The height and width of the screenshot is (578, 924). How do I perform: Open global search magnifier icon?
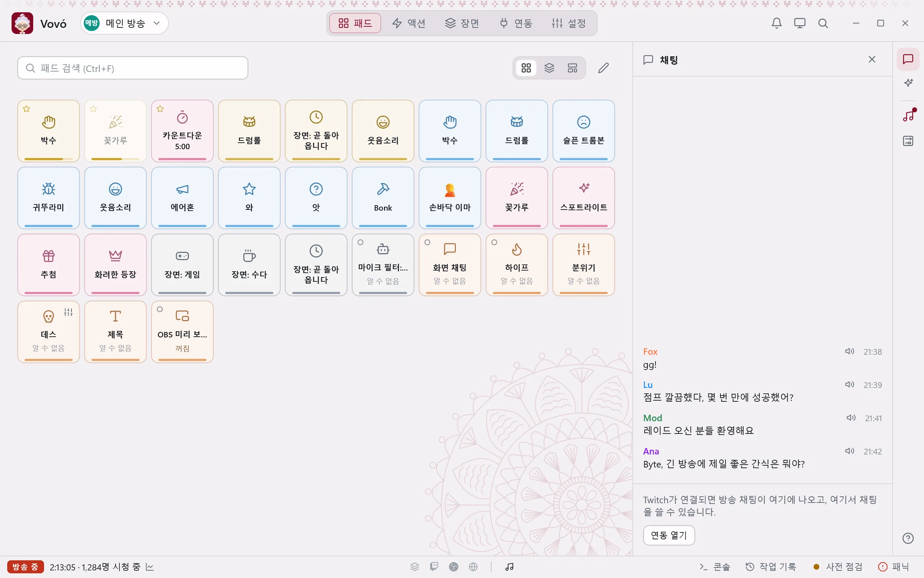pos(823,23)
